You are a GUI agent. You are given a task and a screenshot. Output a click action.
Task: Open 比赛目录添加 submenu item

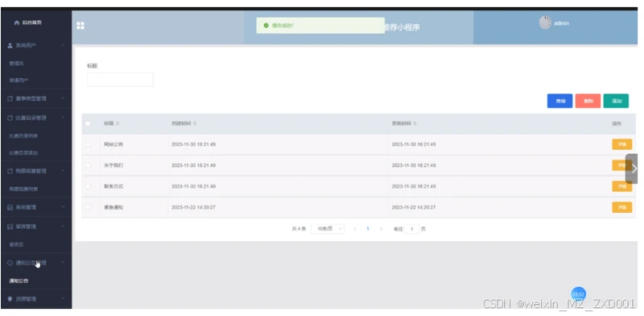tap(23, 152)
